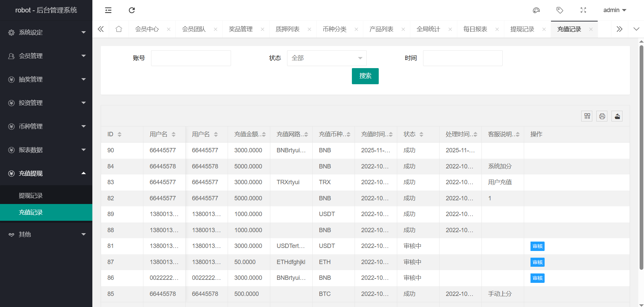This screenshot has width=644, height=307.
Task: Click the green 搜索 button
Action: (365, 76)
